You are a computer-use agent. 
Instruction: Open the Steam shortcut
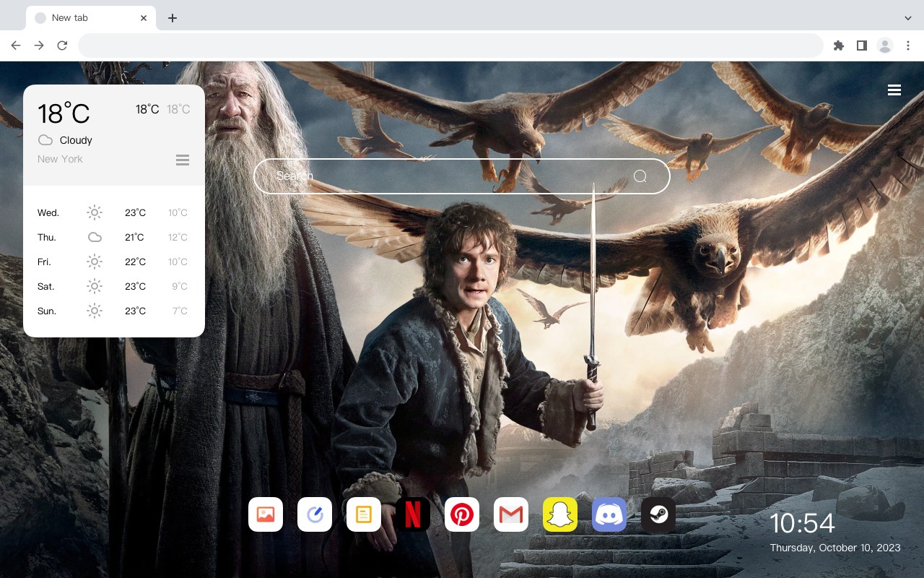[x=658, y=514]
